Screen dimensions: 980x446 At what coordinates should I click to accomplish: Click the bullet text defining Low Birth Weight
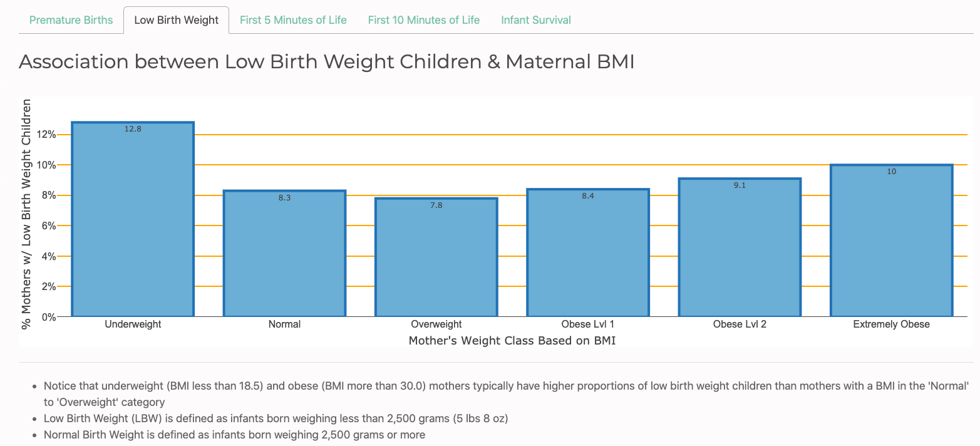(275, 418)
